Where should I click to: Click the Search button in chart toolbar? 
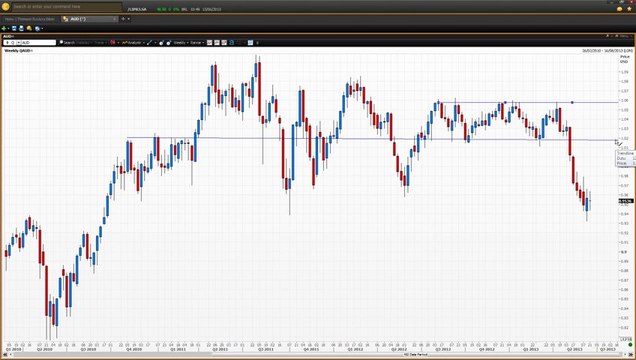click(67, 43)
